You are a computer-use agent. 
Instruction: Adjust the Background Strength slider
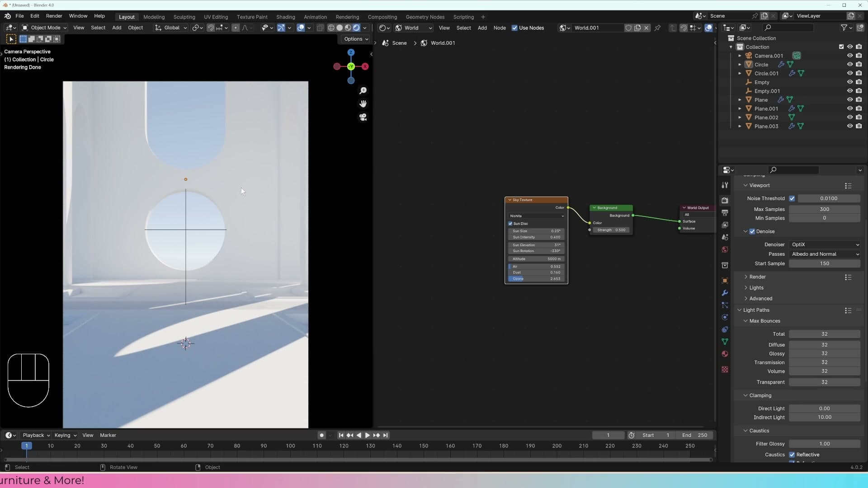pyautogui.click(x=611, y=230)
